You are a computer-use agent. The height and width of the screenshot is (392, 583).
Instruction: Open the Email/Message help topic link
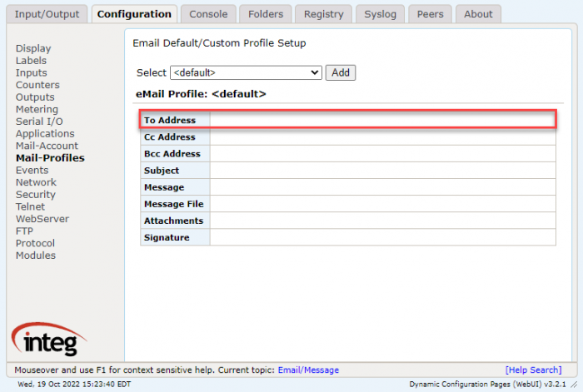(308, 370)
